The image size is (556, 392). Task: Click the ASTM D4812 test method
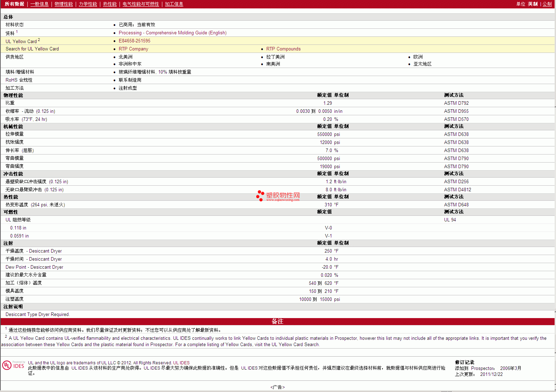457,190
